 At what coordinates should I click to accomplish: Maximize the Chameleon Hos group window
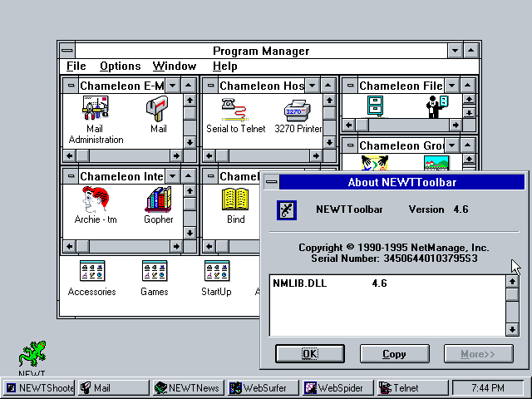(328, 86)
